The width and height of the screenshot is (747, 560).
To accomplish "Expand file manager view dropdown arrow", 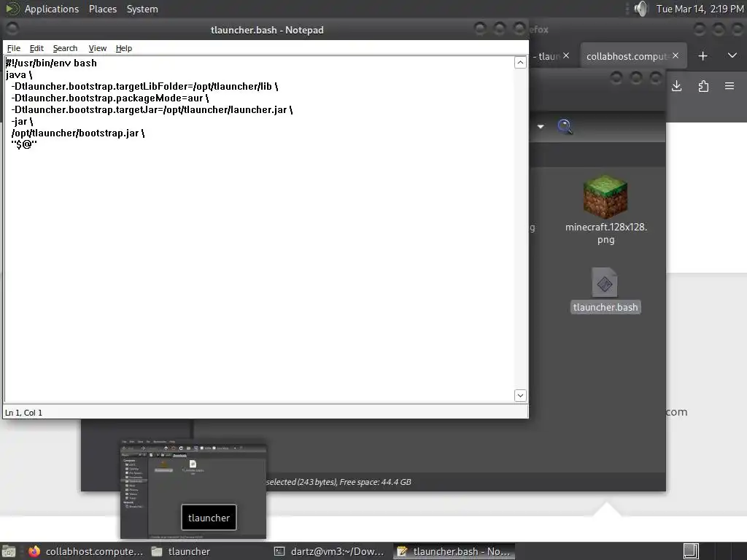I will pyautogui.click(x=541, y=126).
